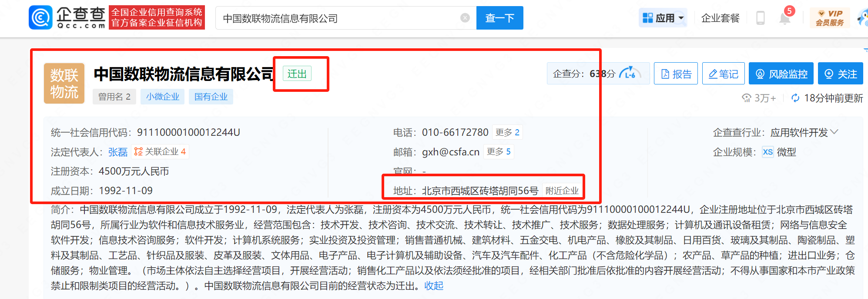This screenshot has width=868, height=299.
Task: Click phone number 010-66172780
Action: (x=455, y=132)
